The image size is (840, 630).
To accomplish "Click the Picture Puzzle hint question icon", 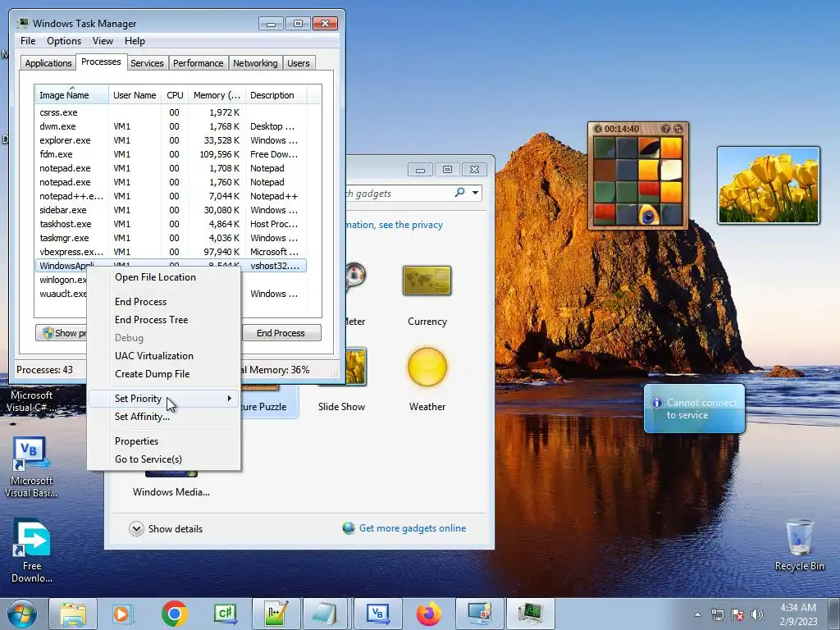I will click(665, 129).
